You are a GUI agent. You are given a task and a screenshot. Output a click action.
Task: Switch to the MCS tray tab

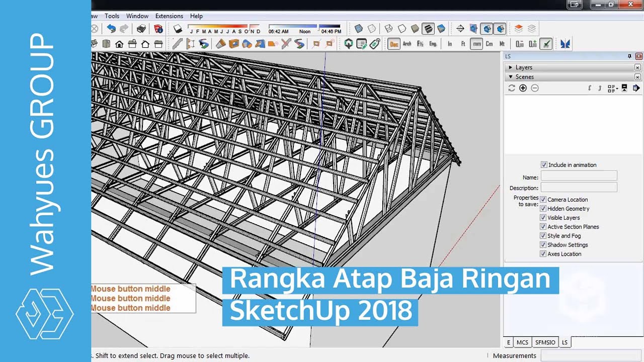522,342
